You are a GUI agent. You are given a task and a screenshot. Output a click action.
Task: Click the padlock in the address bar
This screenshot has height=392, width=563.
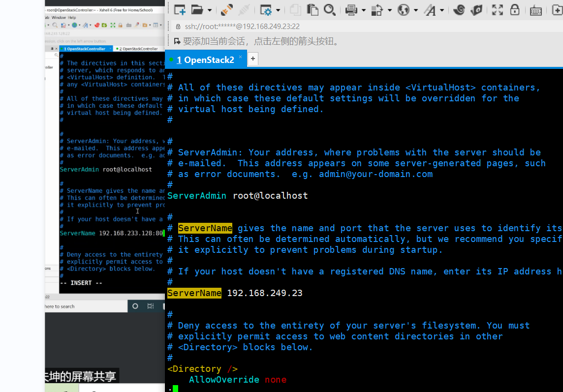178,27
